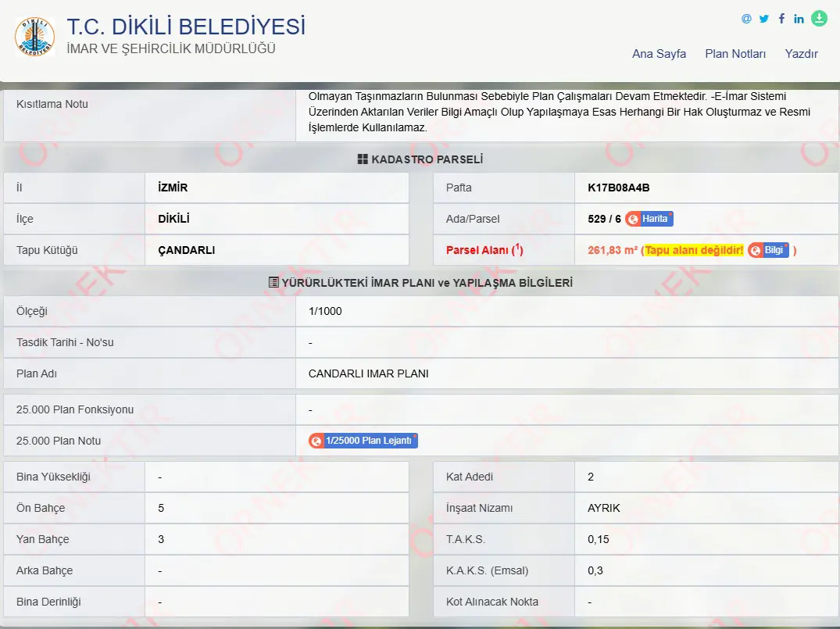
Task: Select ÇANDARLI land registry value
Action: pos(187,250)
